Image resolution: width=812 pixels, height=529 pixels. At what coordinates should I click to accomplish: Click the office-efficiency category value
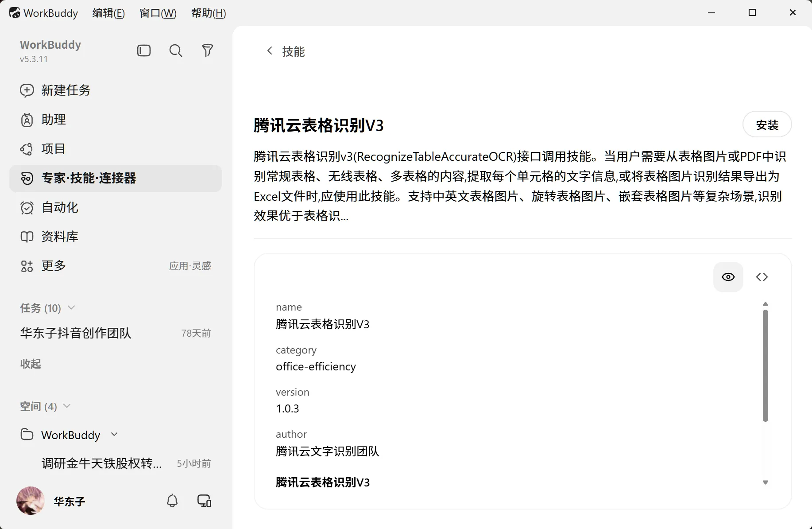click(316, 366)
